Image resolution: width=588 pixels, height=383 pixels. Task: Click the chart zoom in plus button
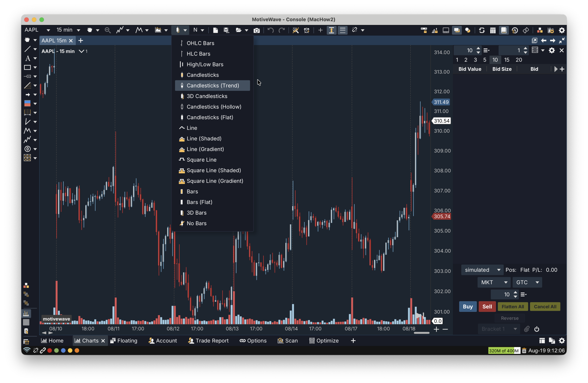pyautogui.click(x=436, y=329)
